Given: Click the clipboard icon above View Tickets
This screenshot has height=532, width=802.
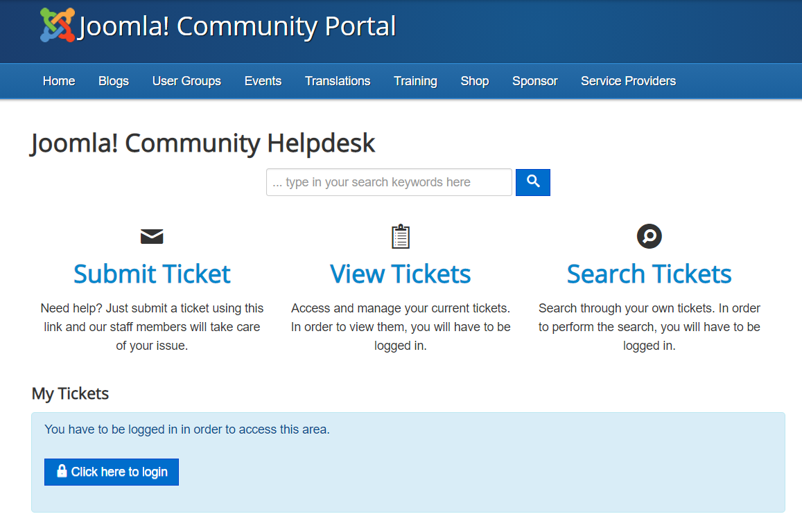Looking at the screenshot, I should point(401,236).
